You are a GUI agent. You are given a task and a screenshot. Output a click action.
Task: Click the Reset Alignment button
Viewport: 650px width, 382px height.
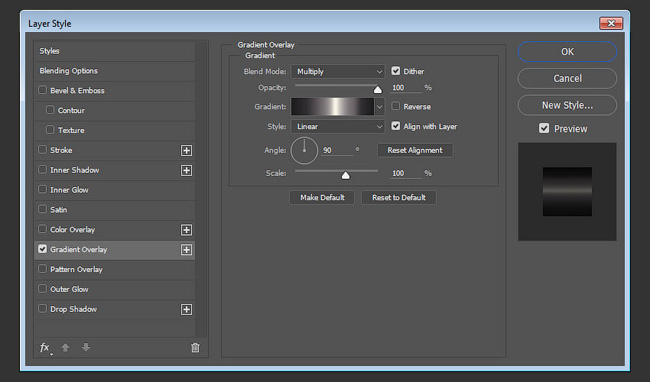point(415,150)
